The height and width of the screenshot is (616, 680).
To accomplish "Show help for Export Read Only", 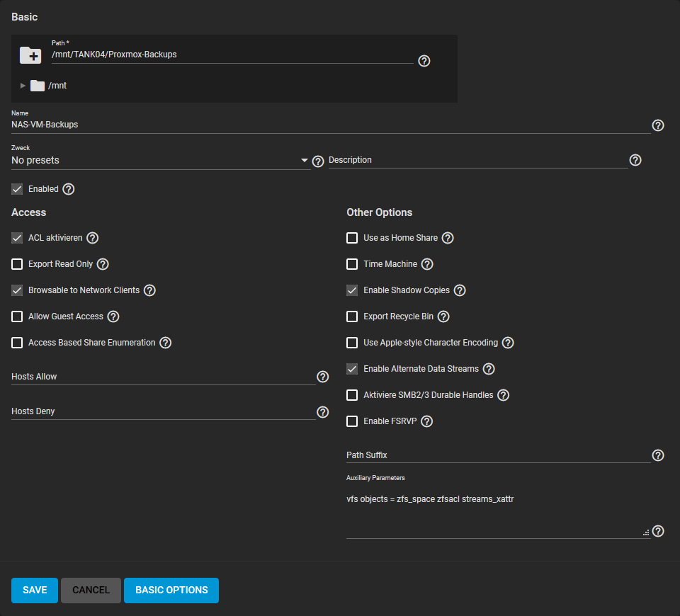I will (103, 264).
